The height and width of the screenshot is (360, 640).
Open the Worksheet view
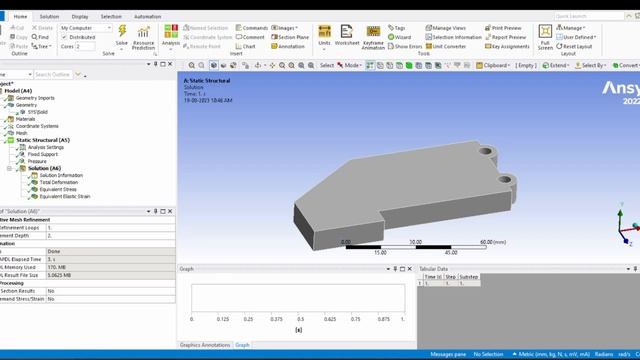[x=347, y=35]
